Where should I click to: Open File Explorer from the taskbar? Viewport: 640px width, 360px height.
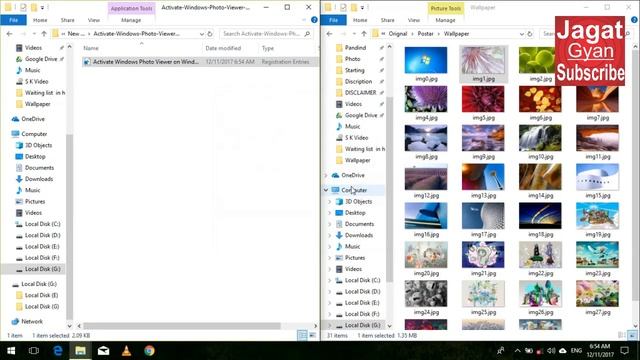coord(80,351)
